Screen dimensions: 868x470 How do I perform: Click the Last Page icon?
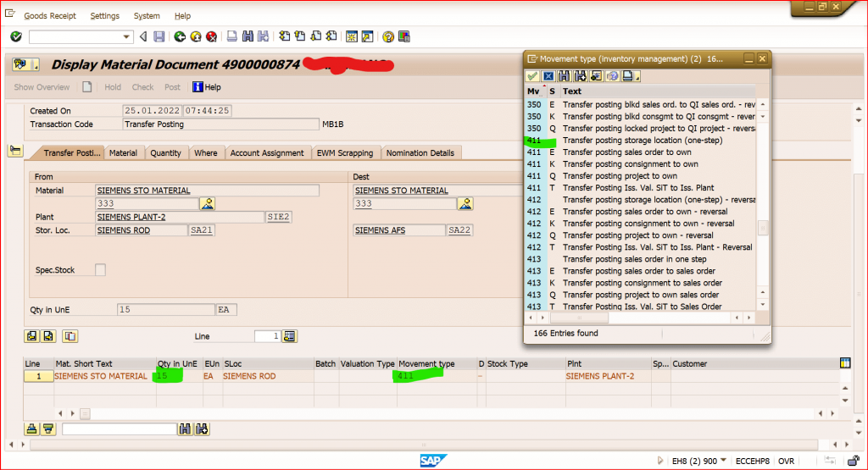pos(331,36)
